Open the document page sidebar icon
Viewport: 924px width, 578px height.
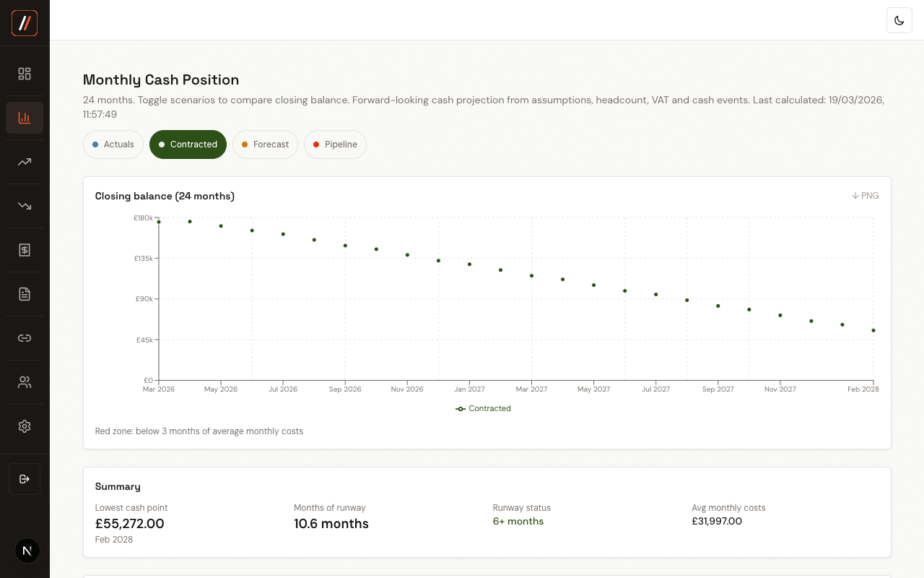pyautogui.click(x=25, y=294)
